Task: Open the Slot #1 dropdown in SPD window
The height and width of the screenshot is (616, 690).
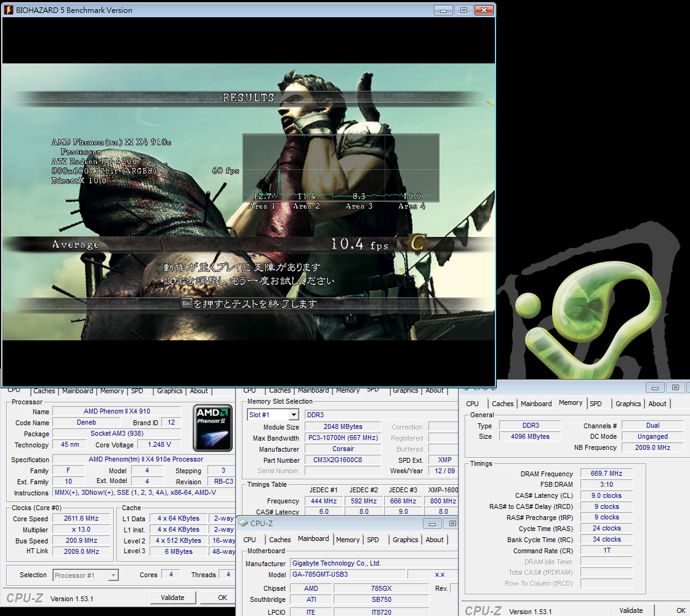Action: pyautogui.click(x=294, y=415)
